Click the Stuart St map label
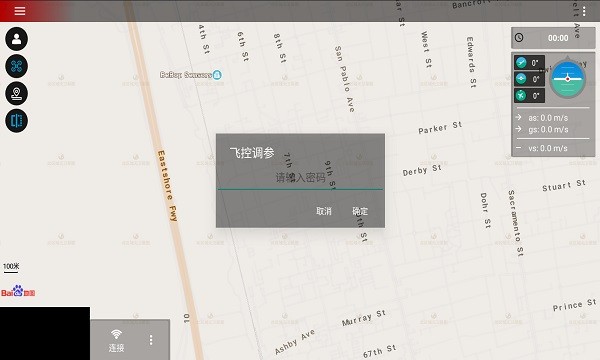Viewport: 600px width, 360px height. 564,185
